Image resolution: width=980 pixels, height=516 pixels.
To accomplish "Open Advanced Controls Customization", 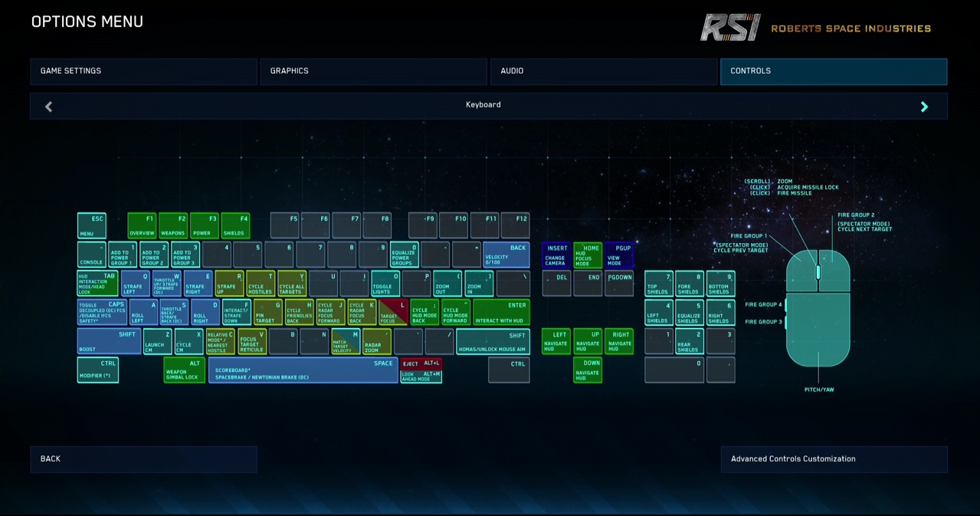I will coord(834,459).
